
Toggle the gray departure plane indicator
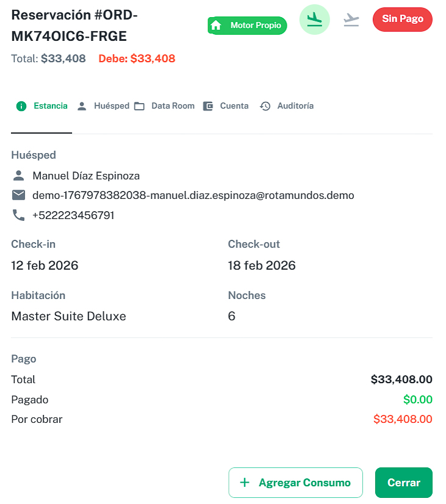[351, 20]
